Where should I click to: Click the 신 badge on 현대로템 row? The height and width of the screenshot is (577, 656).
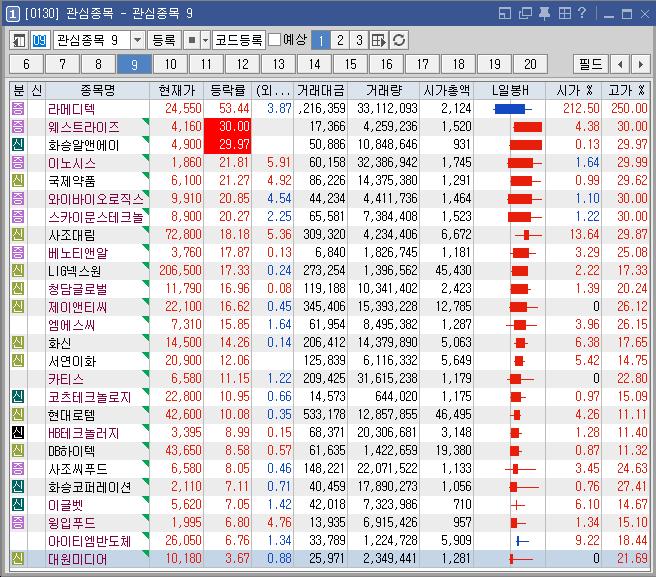(x=18, y=414)
